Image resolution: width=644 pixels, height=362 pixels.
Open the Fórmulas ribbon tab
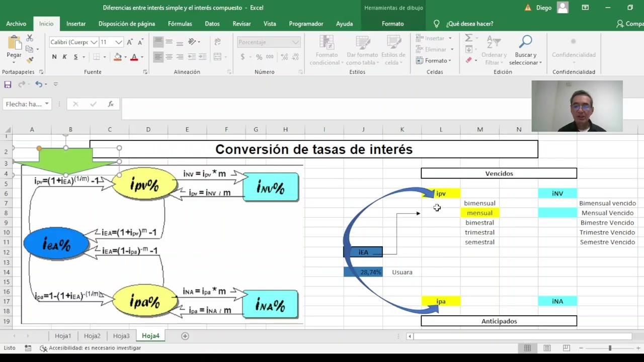pos(180,24)
